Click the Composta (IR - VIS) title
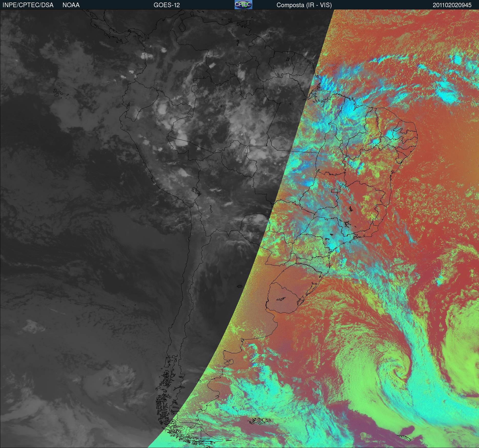 pos(304,5)
